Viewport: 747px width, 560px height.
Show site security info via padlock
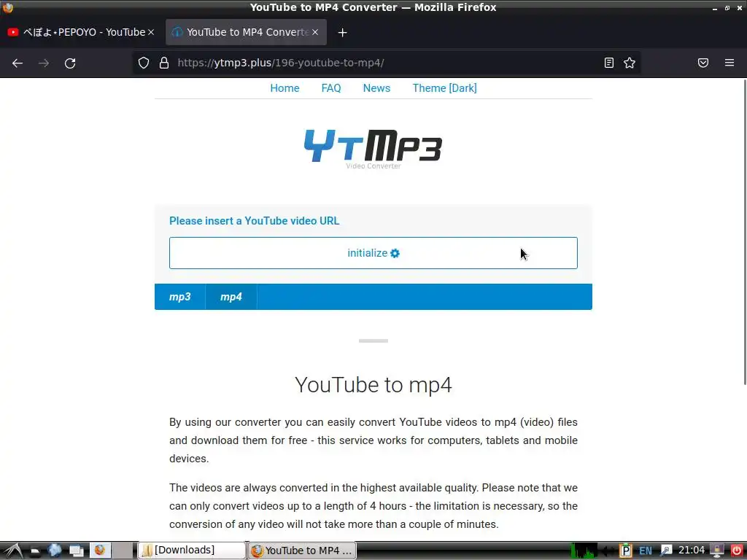click(x=164, y=63)
